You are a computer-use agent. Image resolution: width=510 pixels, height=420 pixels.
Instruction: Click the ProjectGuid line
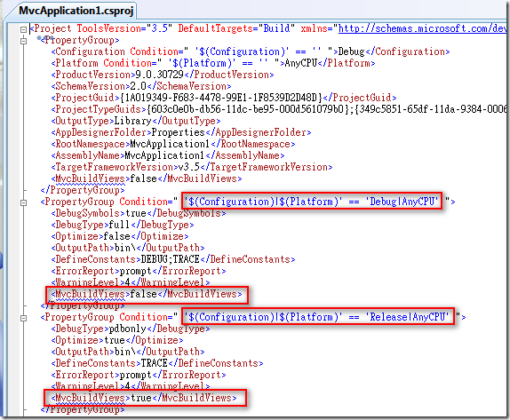(x=224, y=98)
